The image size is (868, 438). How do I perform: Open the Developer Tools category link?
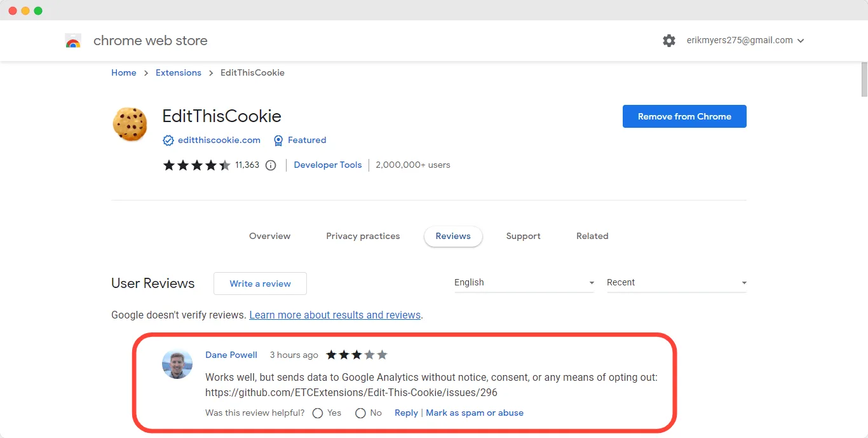tap(328, 165)
